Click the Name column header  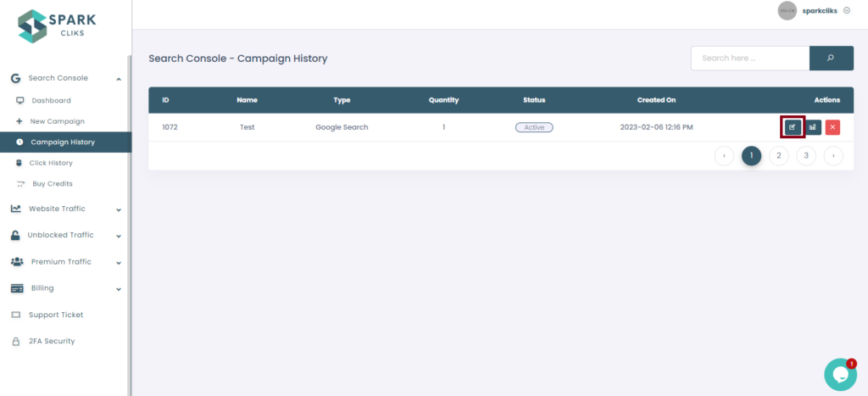pyautogui.click(x=247, y=100)
